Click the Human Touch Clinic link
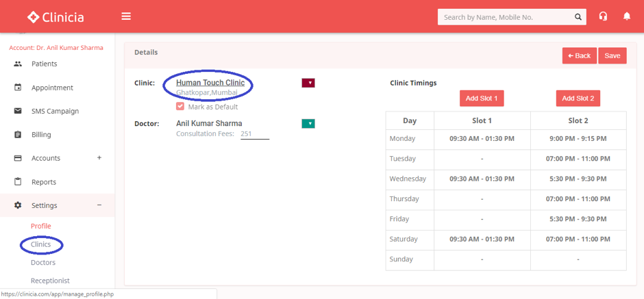 pos(210,83)
